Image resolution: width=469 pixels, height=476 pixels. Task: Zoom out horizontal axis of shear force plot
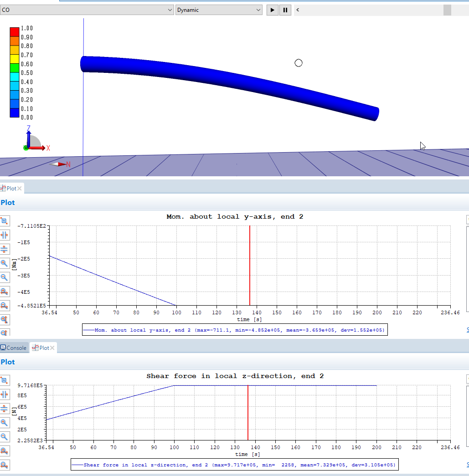[x=5, y=465]
